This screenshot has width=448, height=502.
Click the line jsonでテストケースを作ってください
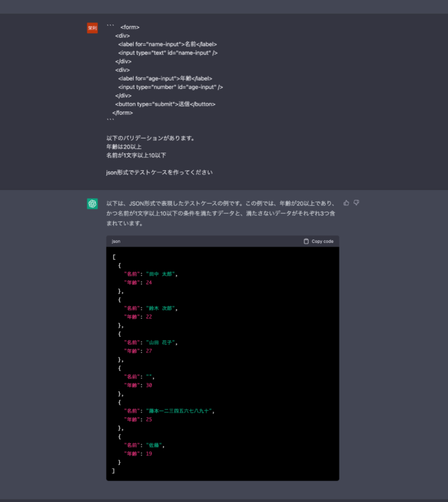[160, 172]
